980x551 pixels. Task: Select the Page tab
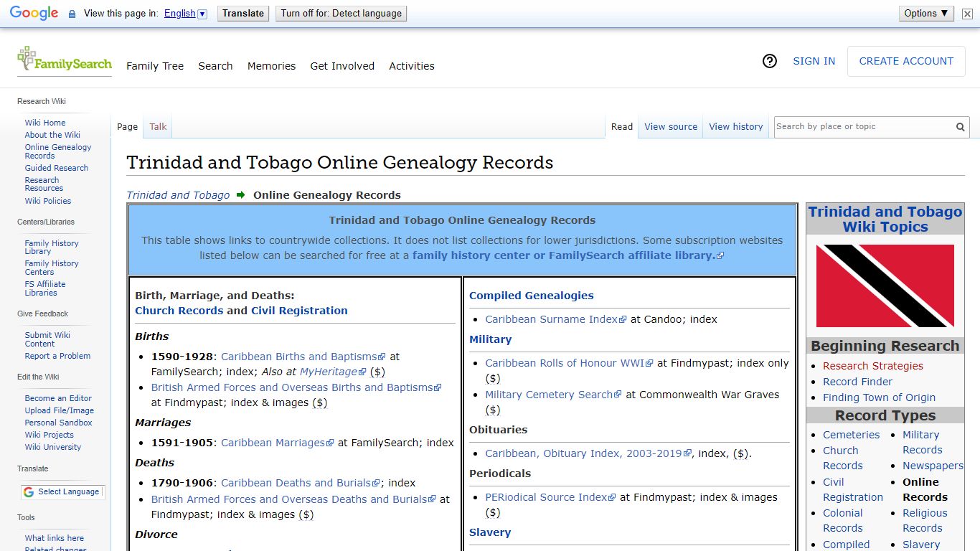[127, 127]
